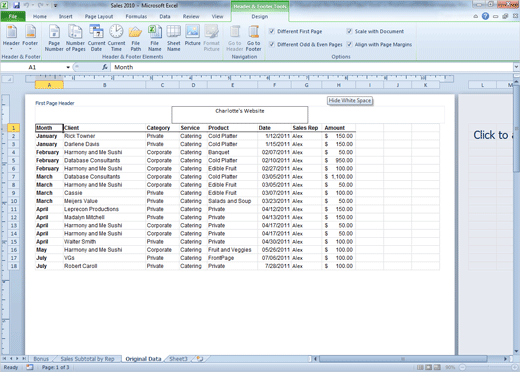Click the Hide White Space tooltip button

pos(350,100)
